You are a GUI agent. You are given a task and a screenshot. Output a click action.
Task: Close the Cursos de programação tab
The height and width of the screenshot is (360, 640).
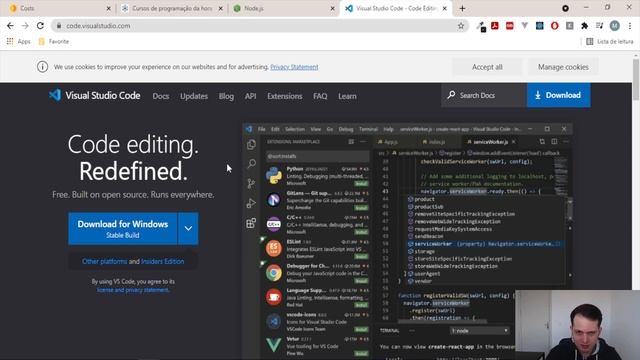point(220,8)
